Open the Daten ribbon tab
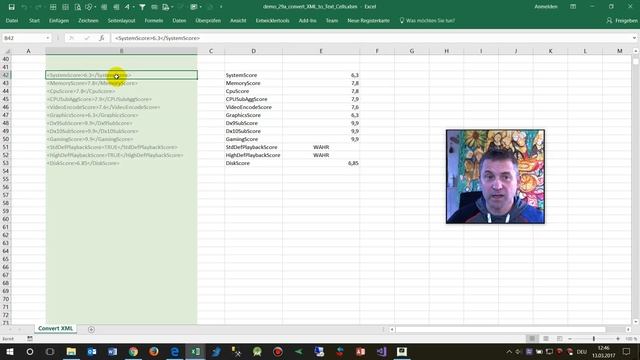 [179, 20]
